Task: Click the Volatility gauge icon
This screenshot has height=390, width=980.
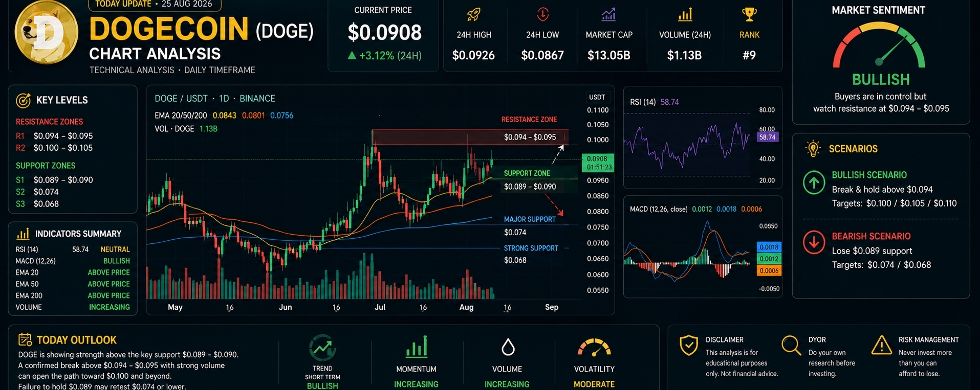Action: pos(594,347)
